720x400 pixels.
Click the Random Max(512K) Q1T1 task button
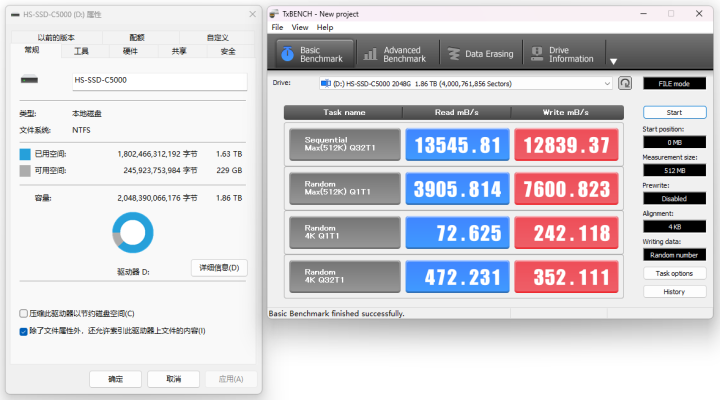pos(344,188)
